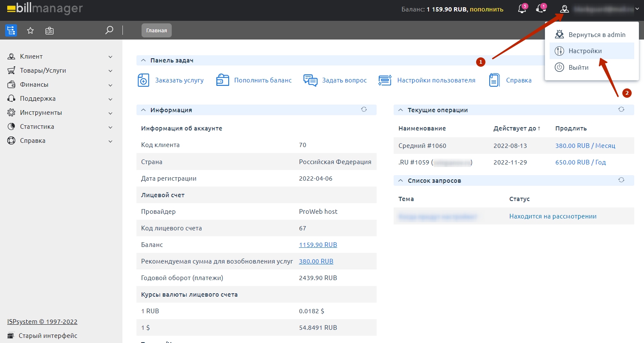Refresh the 'Информация' block
The width and height of the screenshot is (644, 343).
tap(364, 110)
